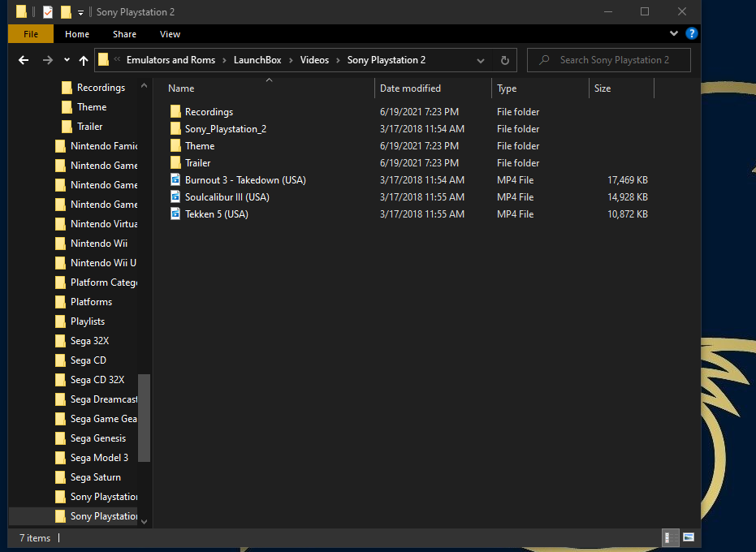Click the Properties quick access icon
This screenshot has width=756, height=552.
point(48,12)
